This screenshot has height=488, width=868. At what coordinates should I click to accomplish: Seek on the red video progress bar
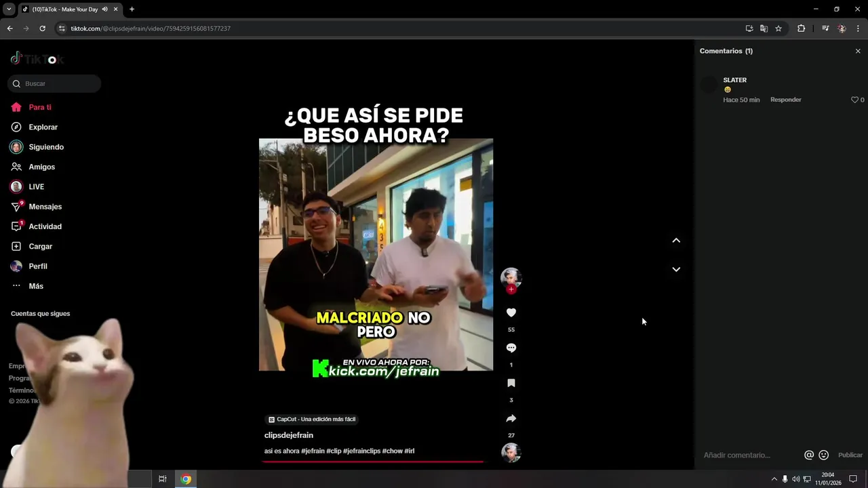pyautogui.click(x=373, y=462)
